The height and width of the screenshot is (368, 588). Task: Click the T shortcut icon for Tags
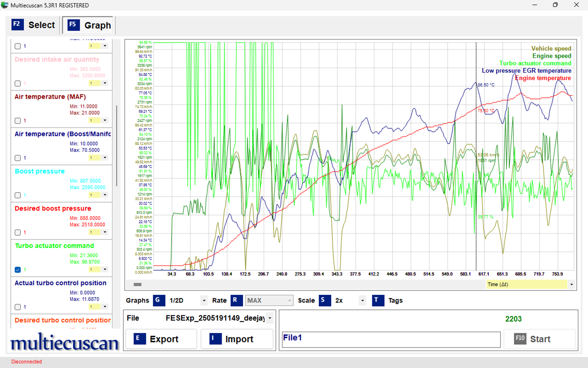pos(378,300)
